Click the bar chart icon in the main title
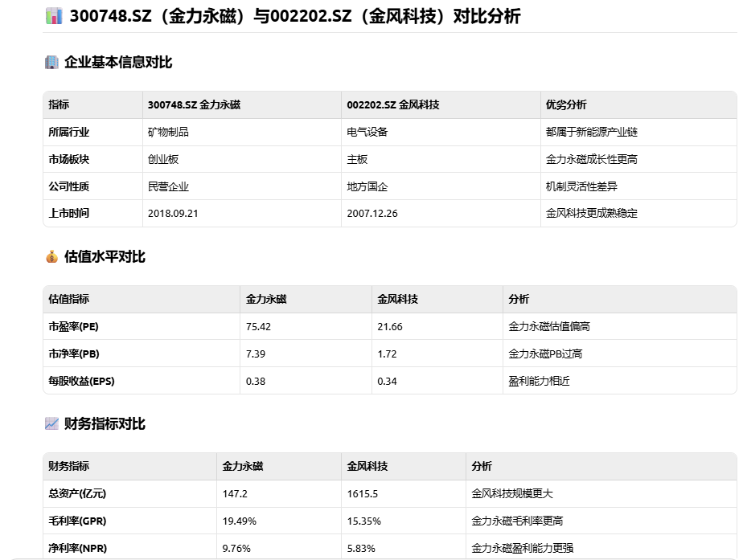Image resolution: width=743 pixels, height=560 pixels. click(54, 16)
